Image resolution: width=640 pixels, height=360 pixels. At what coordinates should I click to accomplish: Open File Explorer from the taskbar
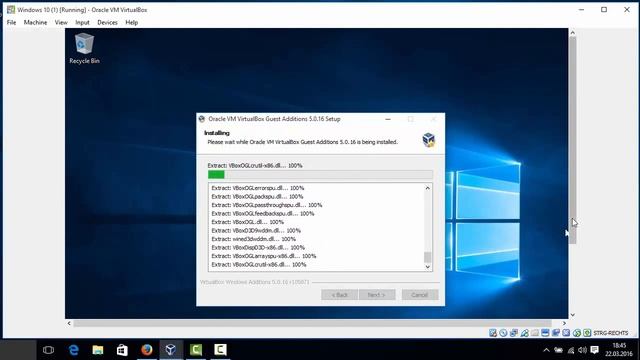click(x=98, y=350)
